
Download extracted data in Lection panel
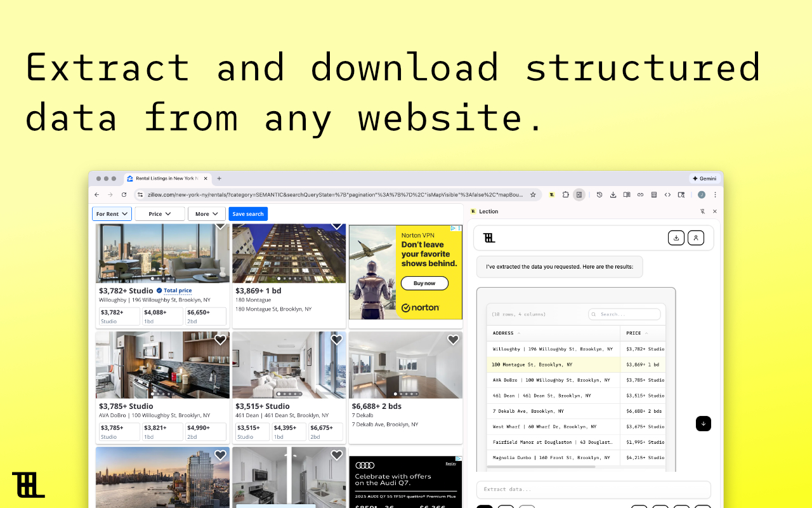[676, 237]
